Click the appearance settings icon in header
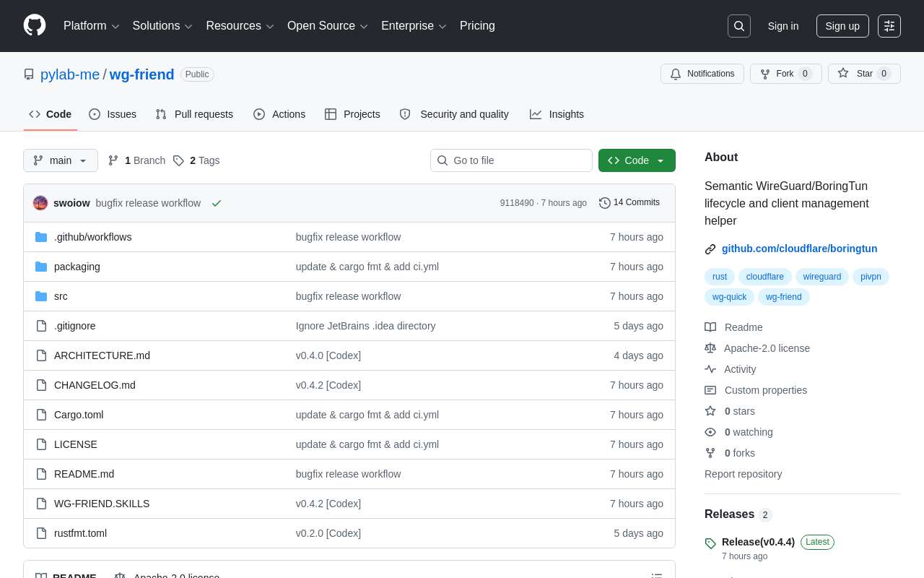The image size is (924, 578). (889, 26)
